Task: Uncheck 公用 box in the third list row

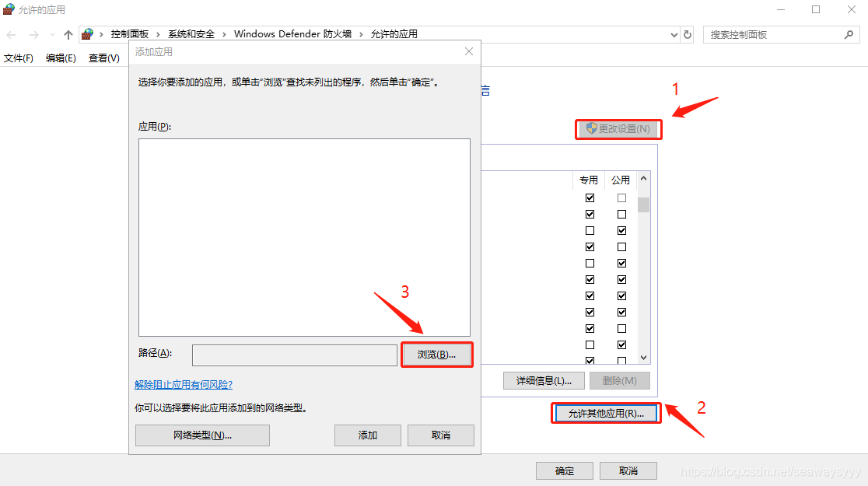Action: (x=621, y=230)
